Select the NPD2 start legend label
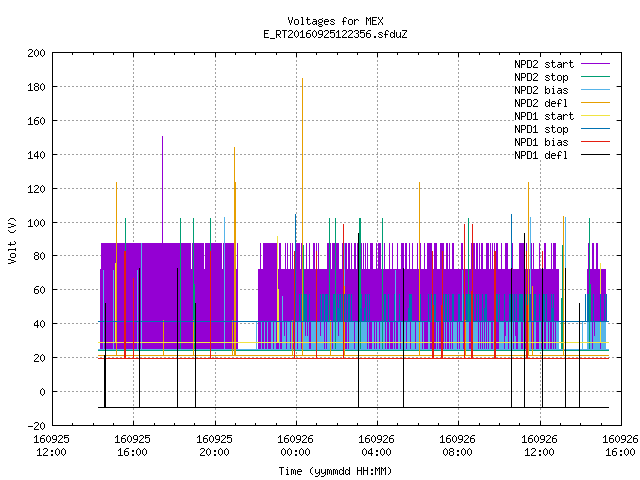Viewport: 640px width, 480px height. tap(544, 64)
